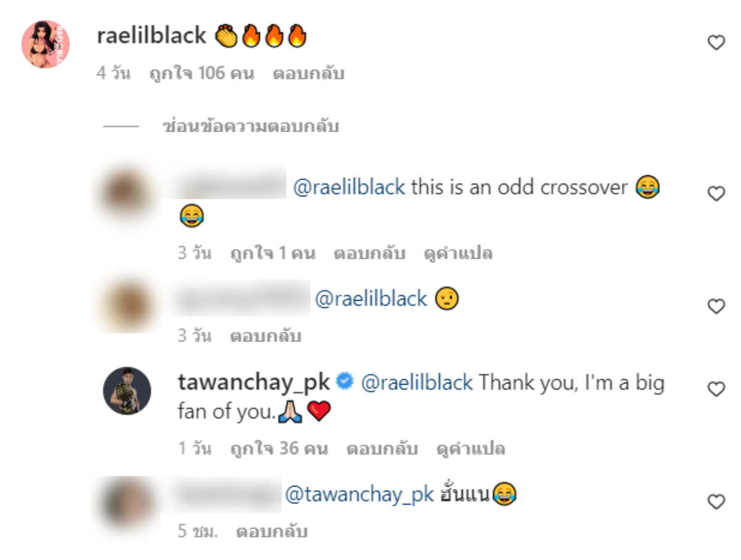The image size is (741, 560).
Task: Open the tawanchay_pk username link
Action: [254, 383]
